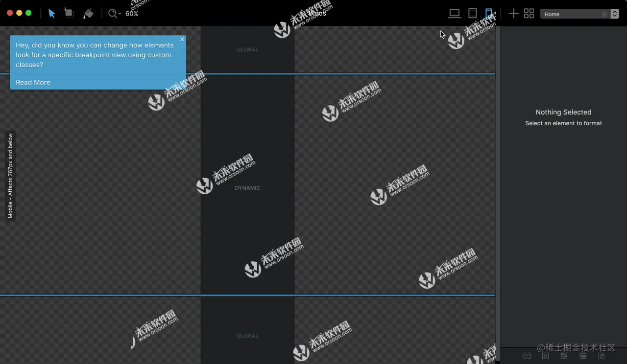Click the Mobile breakpoint vertical label
The image size is (627, 364).
(x=10, y=176)
